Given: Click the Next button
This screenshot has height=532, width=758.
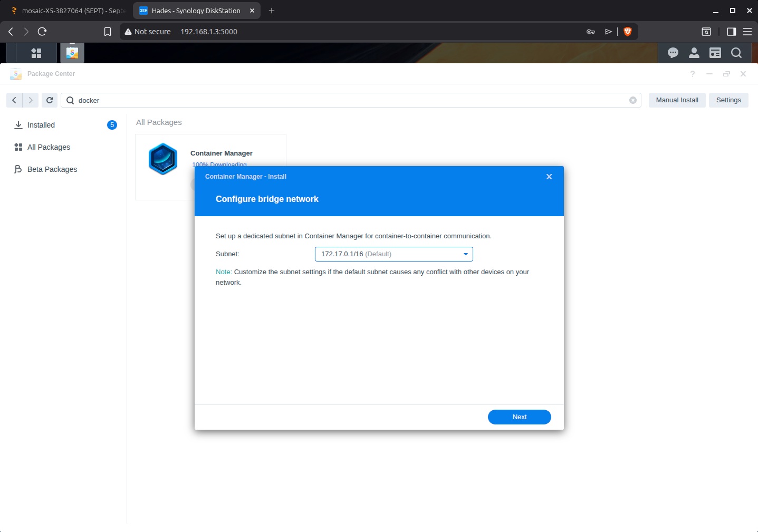Looking at the screenshot, I should [520, 417].
